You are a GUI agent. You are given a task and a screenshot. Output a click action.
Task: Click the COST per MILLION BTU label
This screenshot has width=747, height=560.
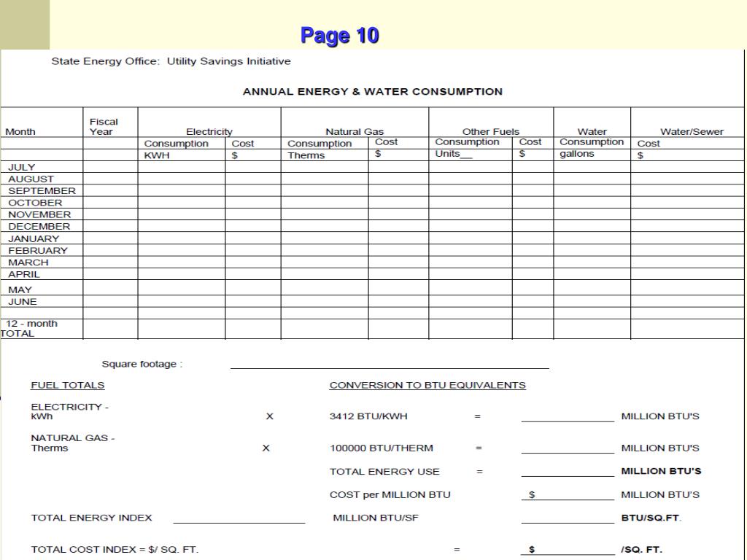(390, 495)
